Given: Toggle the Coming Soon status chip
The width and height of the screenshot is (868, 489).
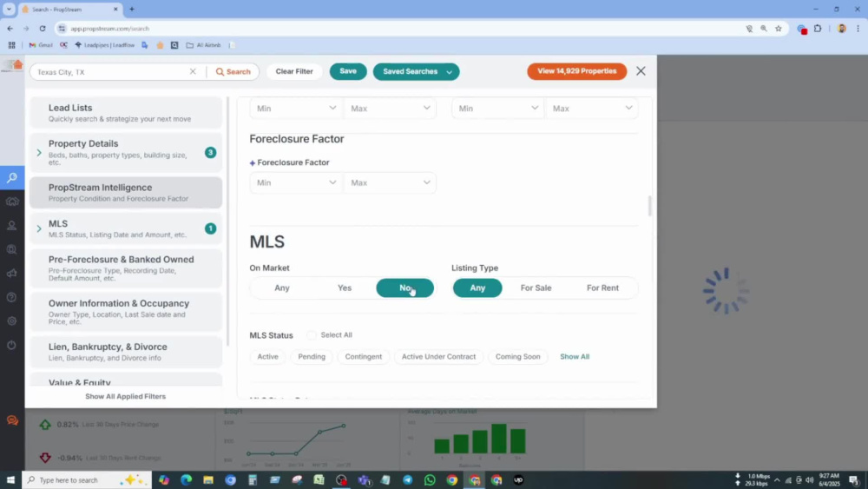Looking at the screenshot, I should coord(517,357).
